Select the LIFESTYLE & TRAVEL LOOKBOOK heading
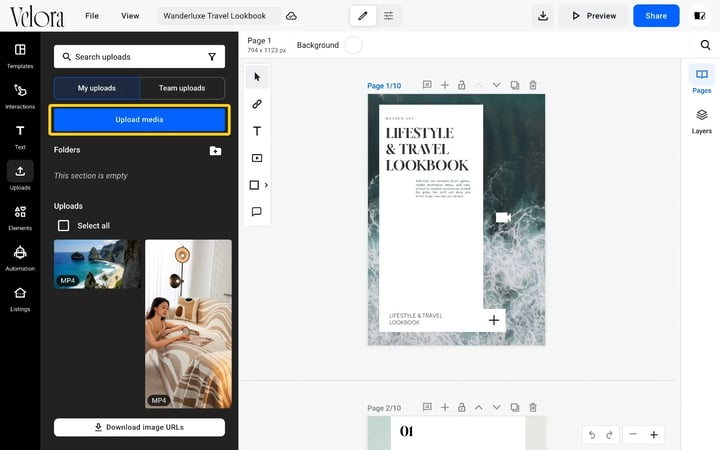The height and width of the screenshot is (450, 720). coord(427,149)
